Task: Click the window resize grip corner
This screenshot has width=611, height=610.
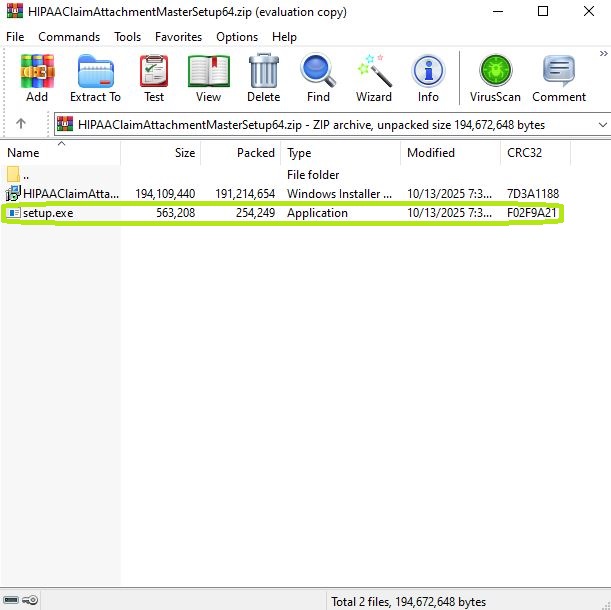Action: point(606,605)
